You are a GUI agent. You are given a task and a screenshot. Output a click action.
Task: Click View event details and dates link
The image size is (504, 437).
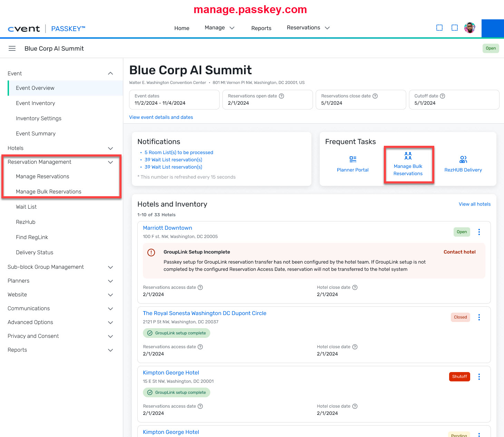click(161, 117)
